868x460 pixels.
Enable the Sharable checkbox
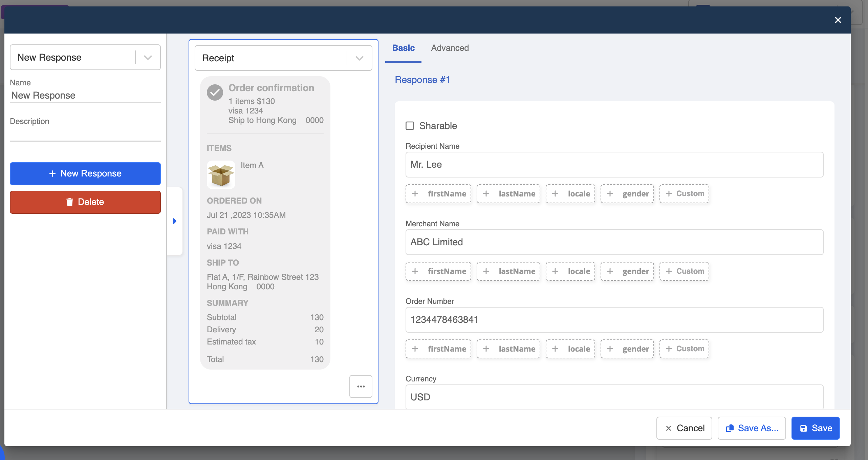point(410,126)
